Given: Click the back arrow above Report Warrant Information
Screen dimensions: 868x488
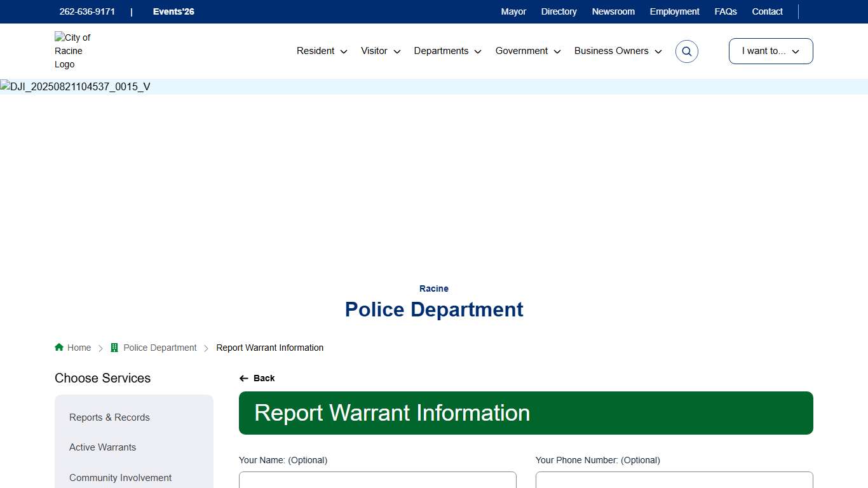Looking at the screenshot, I should [244, 378].
